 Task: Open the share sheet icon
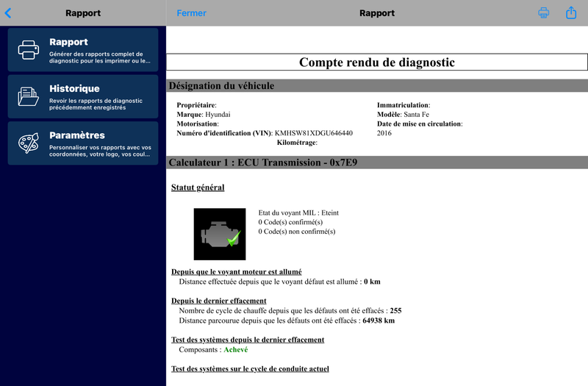571,12
